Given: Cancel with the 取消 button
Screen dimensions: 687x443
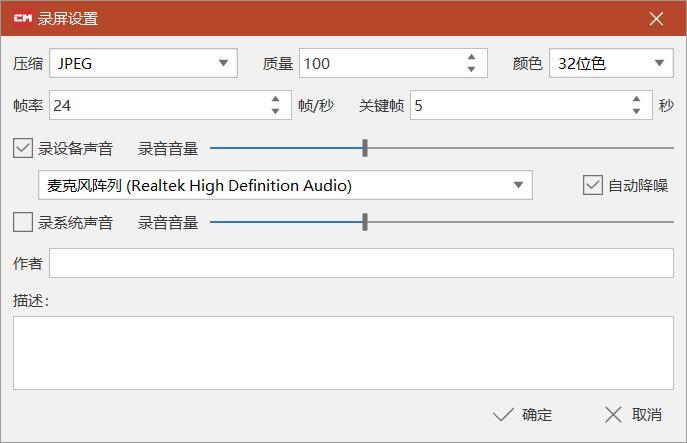Looking at the screenshot, I should point(633,415).
